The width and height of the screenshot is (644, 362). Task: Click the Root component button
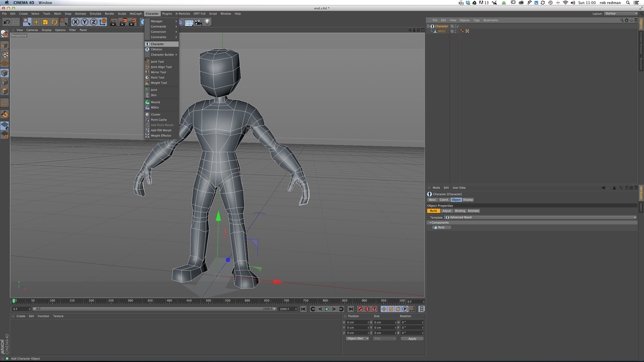tap(441, 227)
